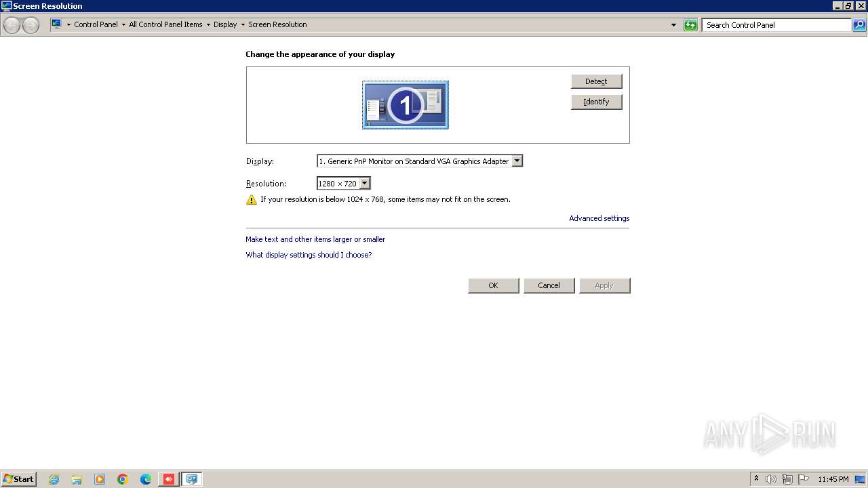Viewport: 868px width, 488px height.
Task: Open Windows Media Player from taskbar
Action: click(x=100, y=479)
